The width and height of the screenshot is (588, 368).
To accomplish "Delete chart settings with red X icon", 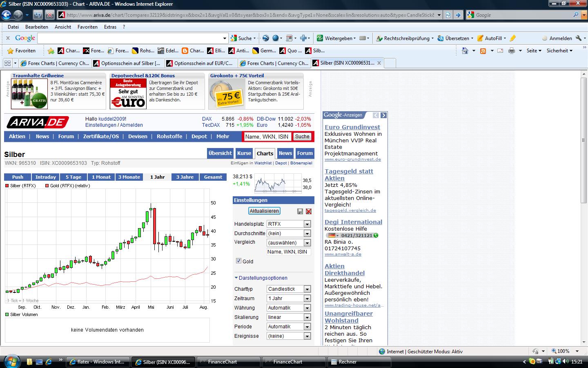I will click(x=309, y=211).
